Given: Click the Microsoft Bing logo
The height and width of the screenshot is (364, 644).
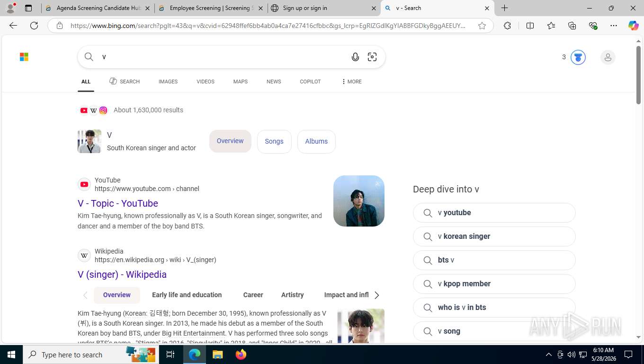Looking at the screenshot, I should tap(24, 57).
